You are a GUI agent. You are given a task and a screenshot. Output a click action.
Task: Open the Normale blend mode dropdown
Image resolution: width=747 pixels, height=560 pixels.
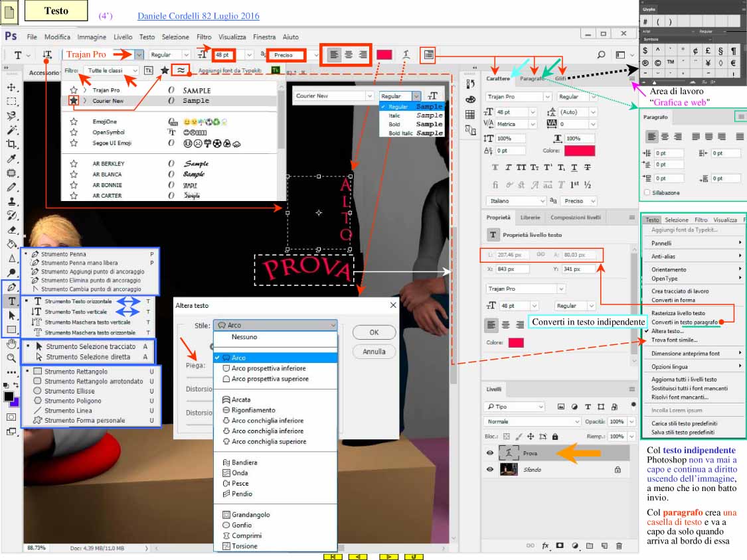(532, 421)
